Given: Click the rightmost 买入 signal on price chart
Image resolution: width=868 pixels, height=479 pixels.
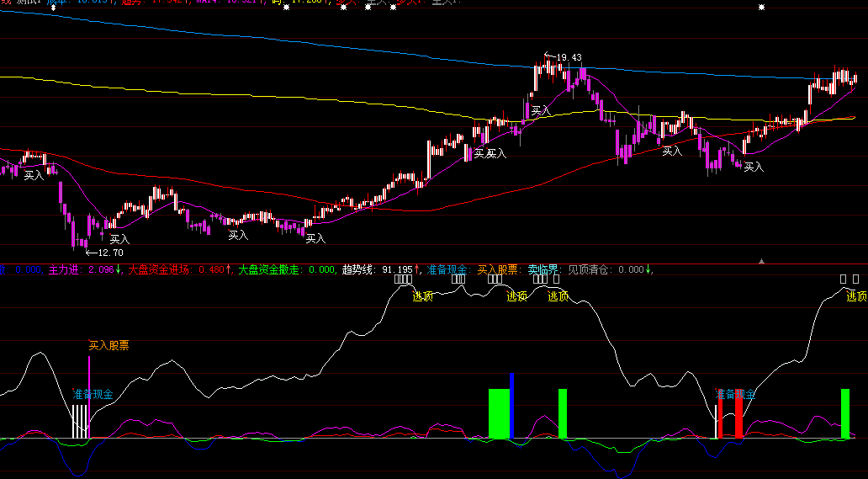Looking at the screenshot, I should (754, 167).
